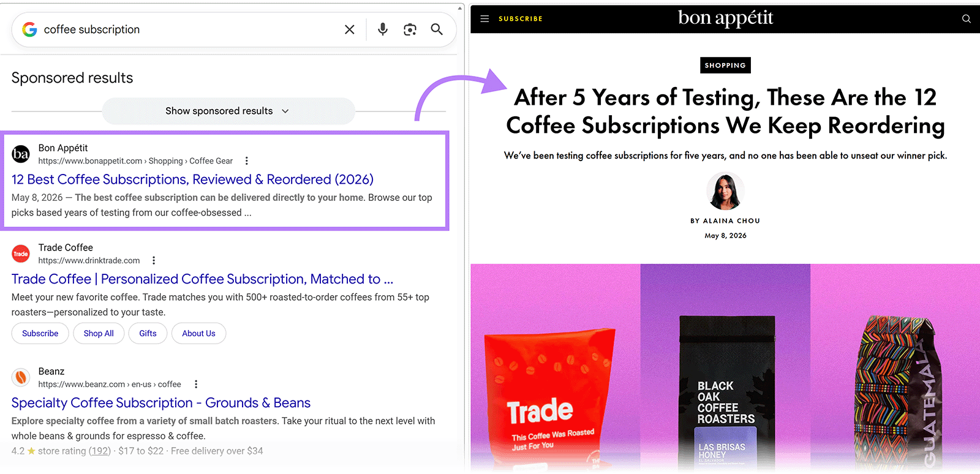
Task: Click the author name BY ALAINA CHOU
Action: click(x=725, y=220)
